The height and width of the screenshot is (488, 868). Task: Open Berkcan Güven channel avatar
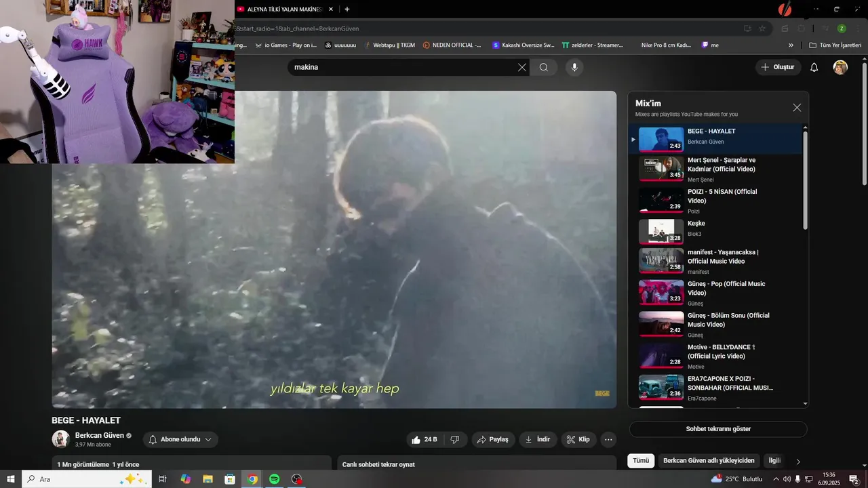click(60, 439)
